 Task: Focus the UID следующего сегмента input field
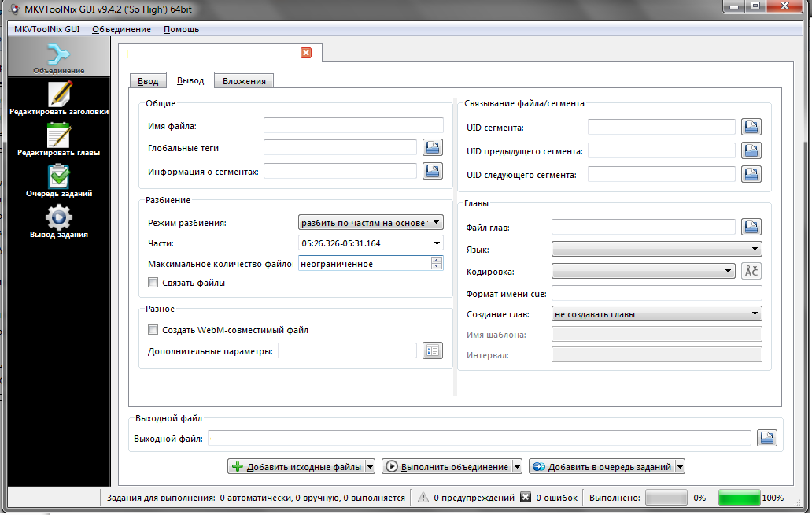tap(661, 174)
